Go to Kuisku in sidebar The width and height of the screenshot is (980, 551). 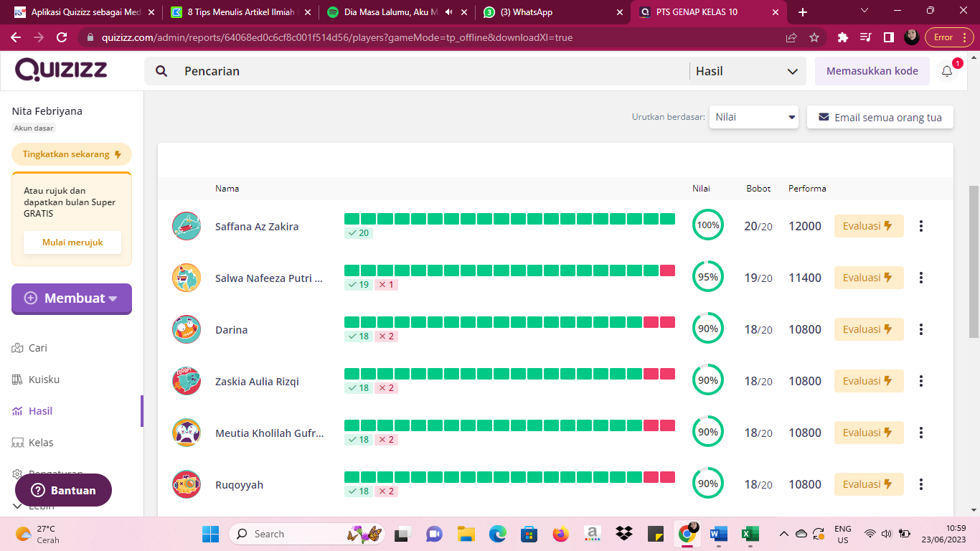[44, 380]
